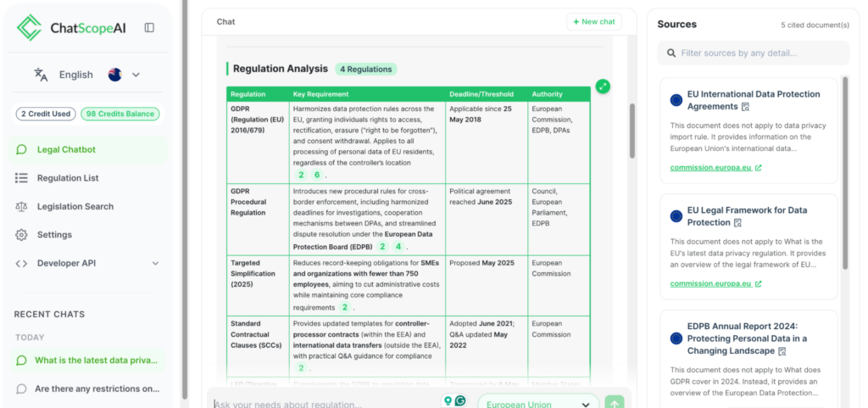Expand the Developer API chevron

155,264
